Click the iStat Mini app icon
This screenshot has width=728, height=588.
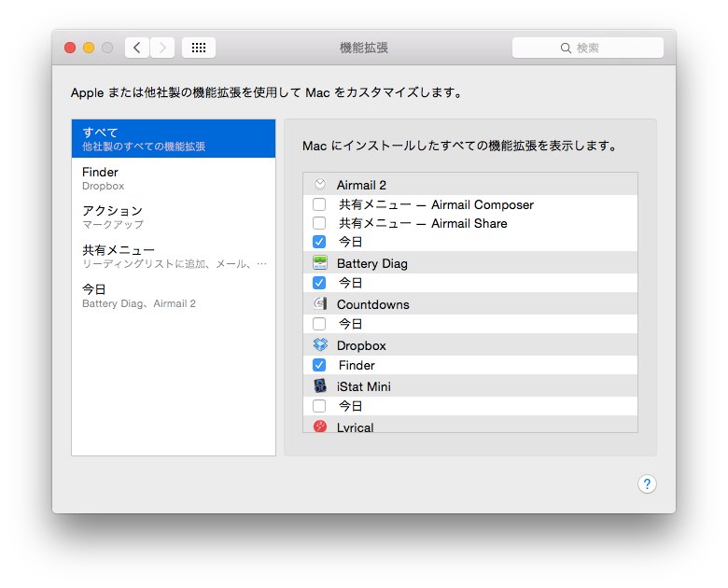click(x=320, y=386)
